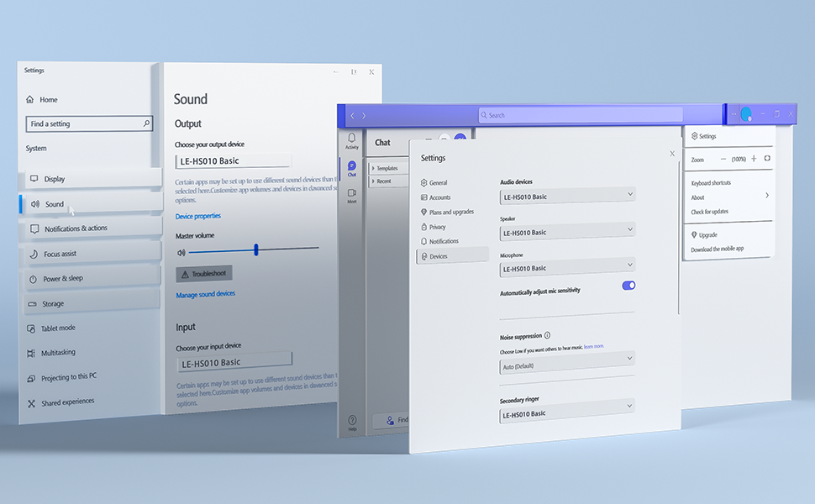The width and height of the screenshot is (815, 504).
Task: Open the Speaker device dropdown
Action: [567, 232]
